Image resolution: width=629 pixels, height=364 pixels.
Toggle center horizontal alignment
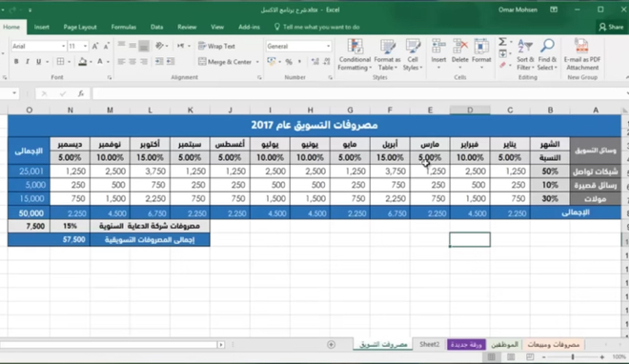coord(132,62)
